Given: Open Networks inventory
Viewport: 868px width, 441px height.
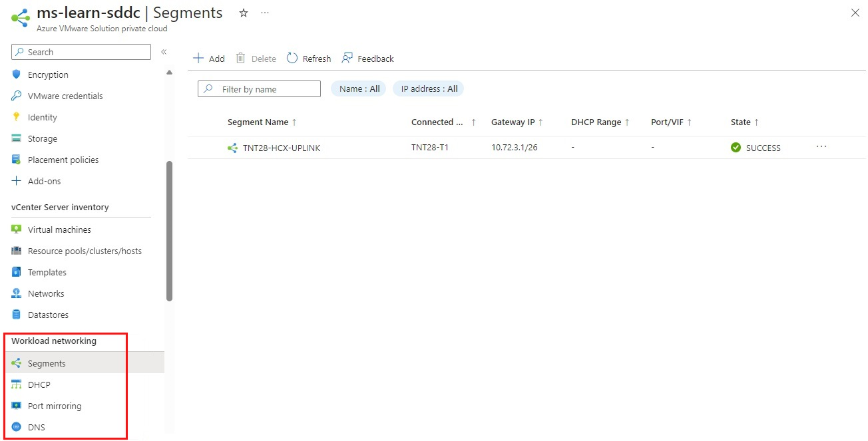Looking at the screenshot, I should [46, 293].
